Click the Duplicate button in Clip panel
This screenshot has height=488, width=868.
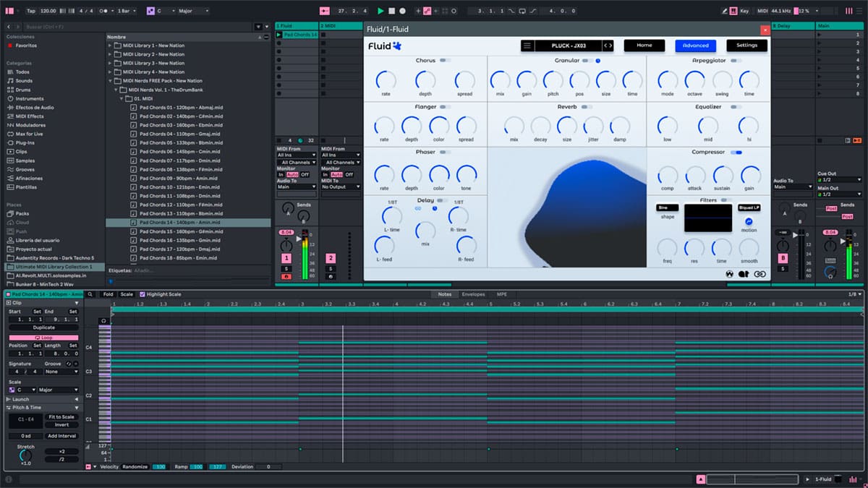[x=43, y=328]
